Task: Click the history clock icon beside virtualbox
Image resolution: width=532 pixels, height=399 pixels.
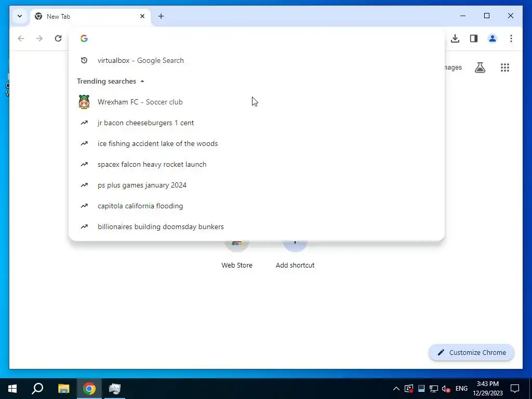Action: 84,60
